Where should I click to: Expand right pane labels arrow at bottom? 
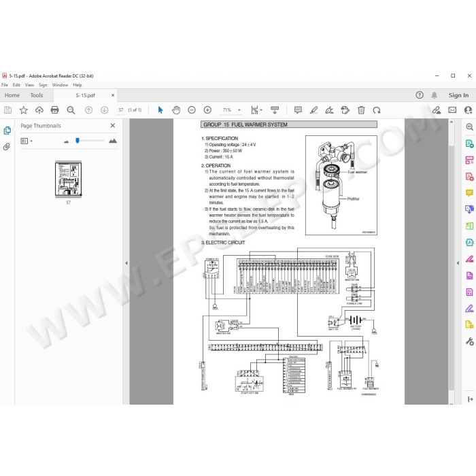click(x=471, y=399)
